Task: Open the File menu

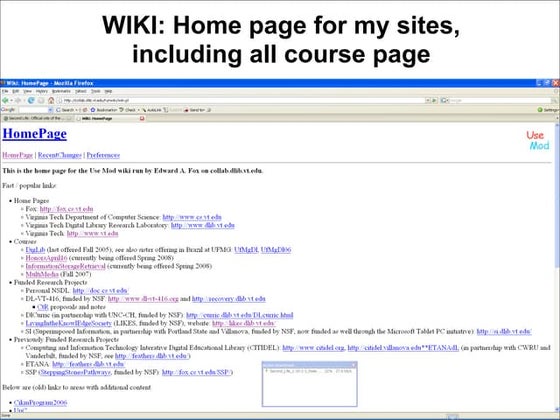Action: click(x=5, y=91)
